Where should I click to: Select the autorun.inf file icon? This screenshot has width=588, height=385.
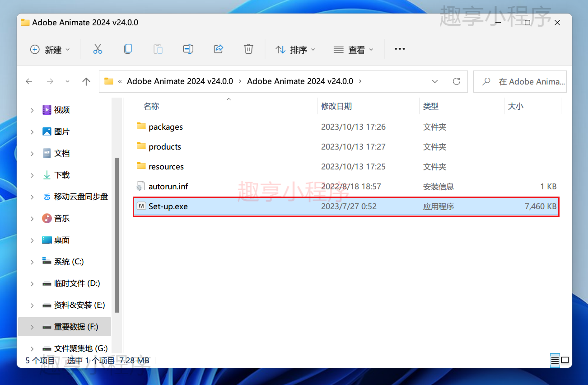pyautogui.click(x=141, y=186)
